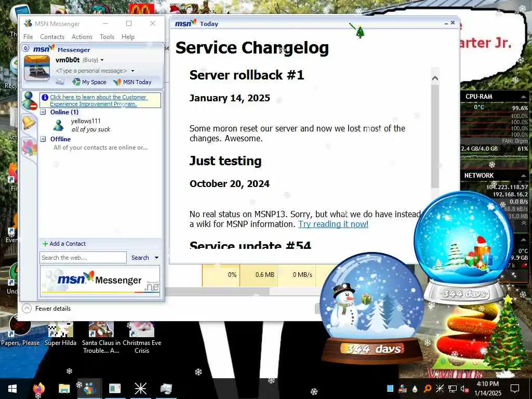Click the snowflake tray icon
Screen dimensions: 532x399
(440, 389)
